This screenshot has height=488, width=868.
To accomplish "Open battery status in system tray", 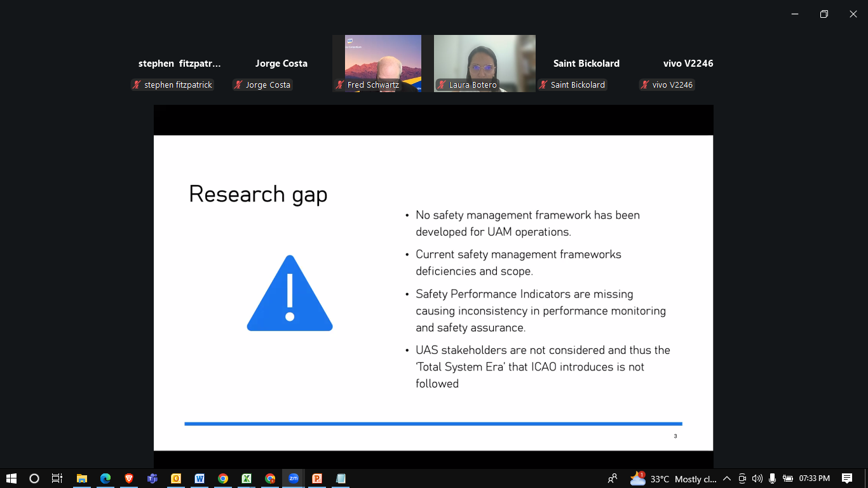I will click(x=787, y=478).
